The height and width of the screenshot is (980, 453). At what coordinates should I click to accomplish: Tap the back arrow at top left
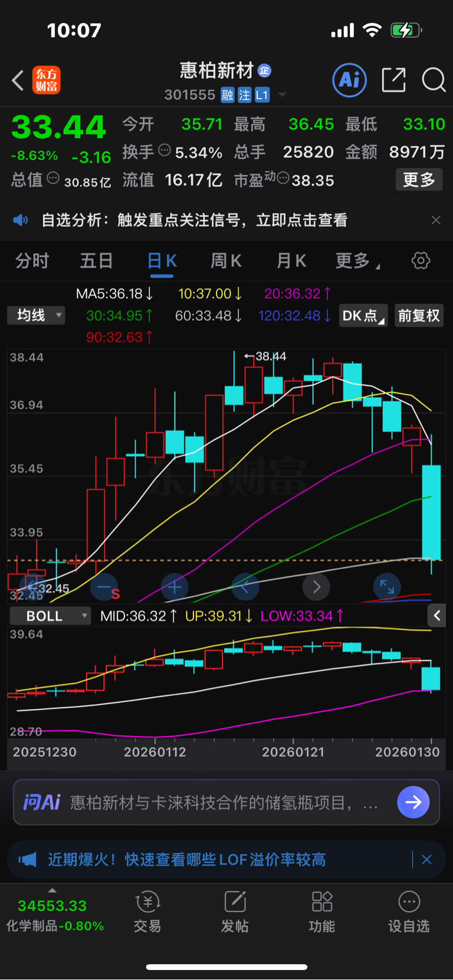tap(18, 80)
